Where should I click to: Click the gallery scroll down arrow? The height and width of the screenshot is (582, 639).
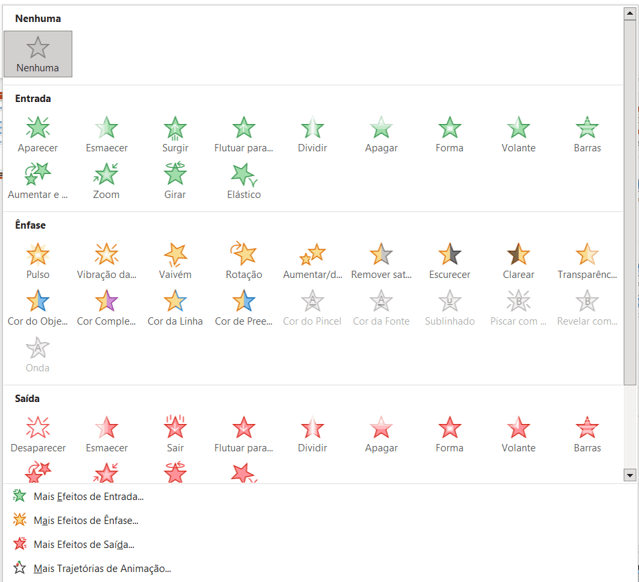point(630,475)
